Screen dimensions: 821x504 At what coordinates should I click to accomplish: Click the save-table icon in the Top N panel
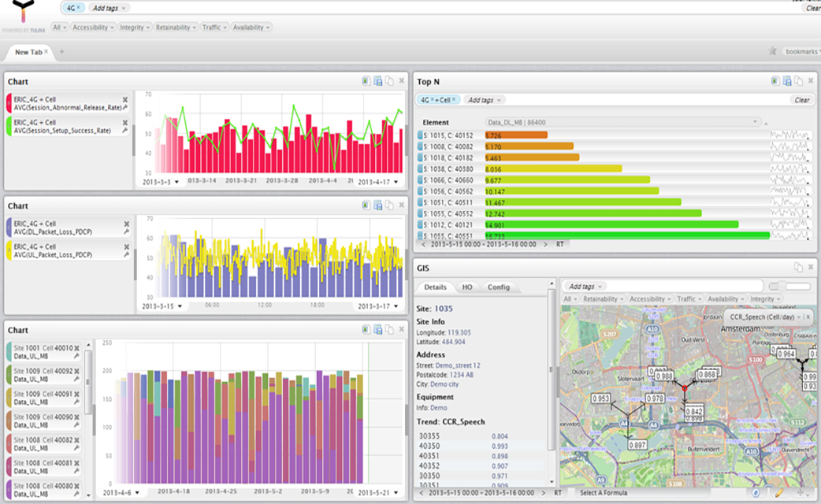pos(786,80)
